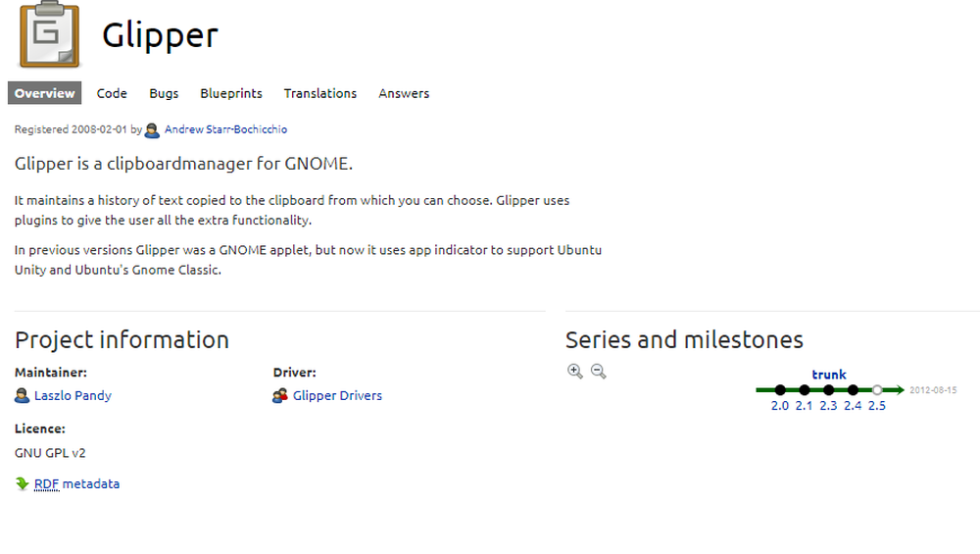The image size is (980, 554).
Task: Open milestone 2.1 link
Action: (804, 406)
